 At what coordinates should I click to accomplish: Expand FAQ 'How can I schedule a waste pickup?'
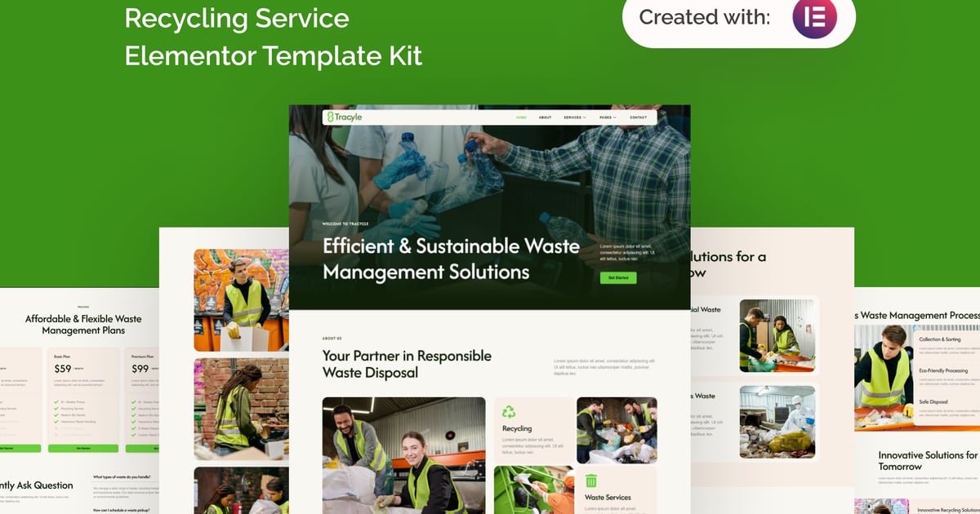pos(126,510)
